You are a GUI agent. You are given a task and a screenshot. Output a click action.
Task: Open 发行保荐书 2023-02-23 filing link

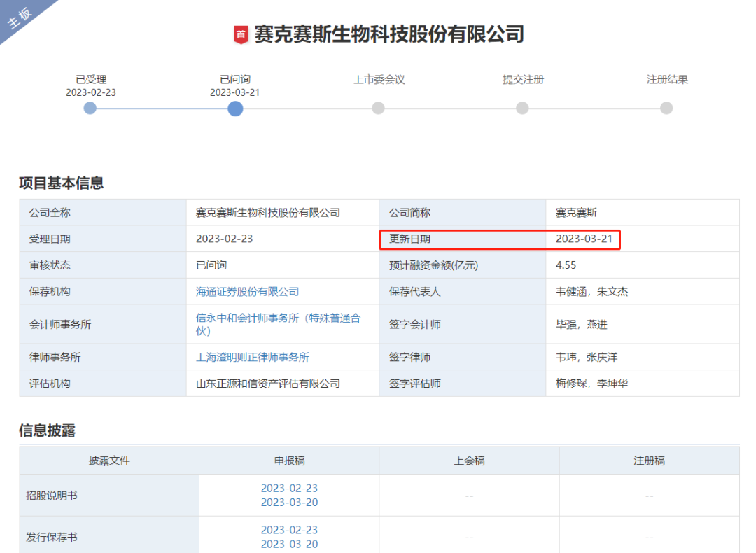pos(289,530)
